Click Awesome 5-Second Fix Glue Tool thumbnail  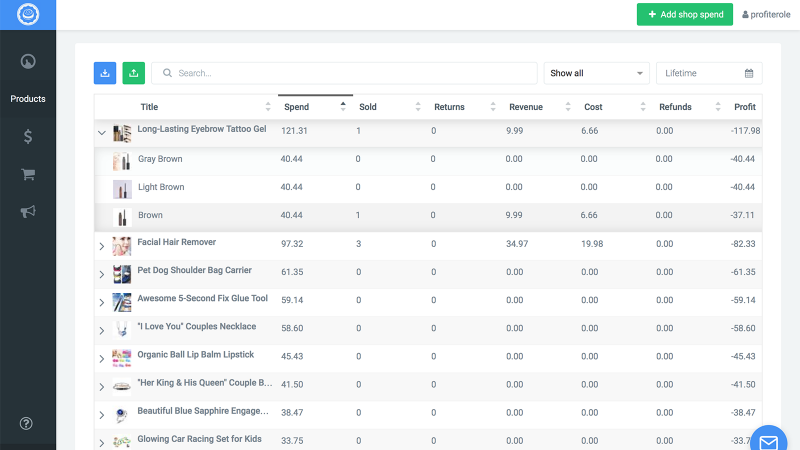coord(122,303)
